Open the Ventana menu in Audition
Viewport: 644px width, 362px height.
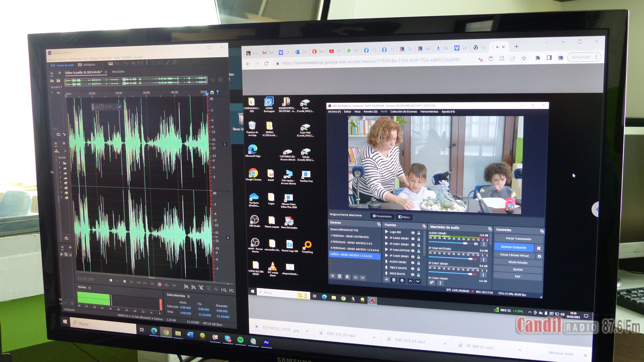(x=127, y=57)
